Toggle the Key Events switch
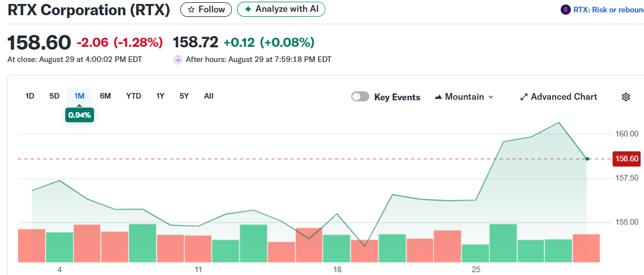The height and width of the screenshot is (275, 644). click(x=360, y=97)
